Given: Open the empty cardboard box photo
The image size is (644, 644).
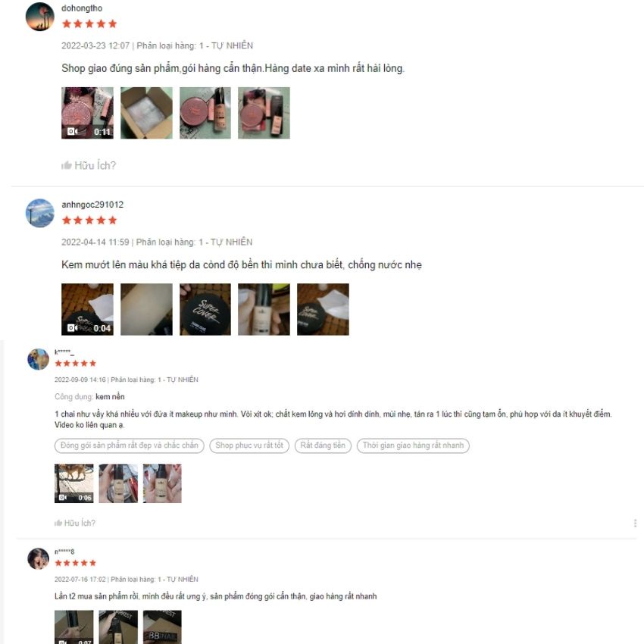Looking at the screenshot, I should click(147, 113).
